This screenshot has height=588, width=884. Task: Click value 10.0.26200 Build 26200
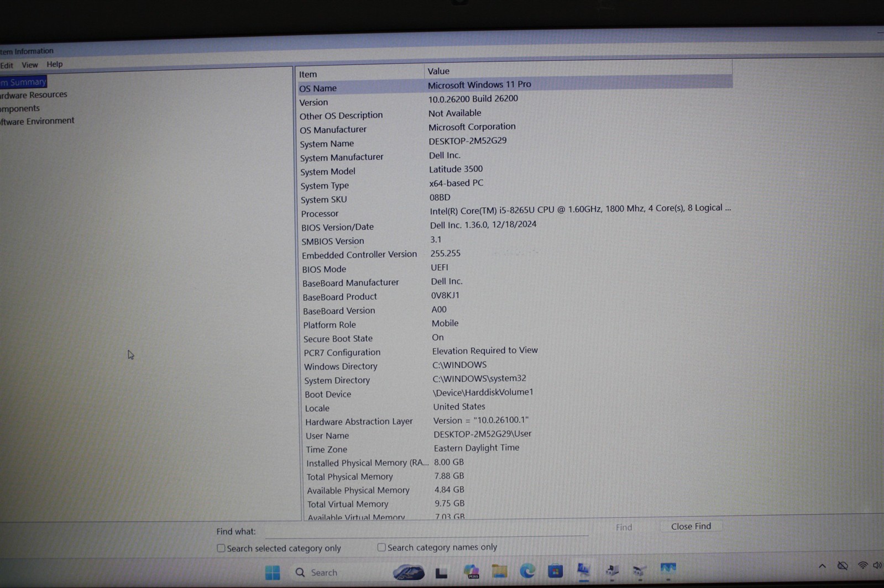click(x=473, y=98)
